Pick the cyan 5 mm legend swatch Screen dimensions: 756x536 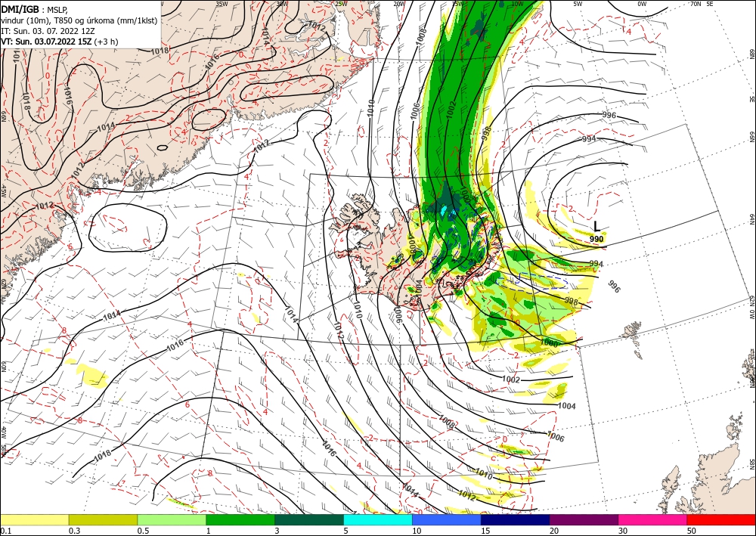coord(378,519)
